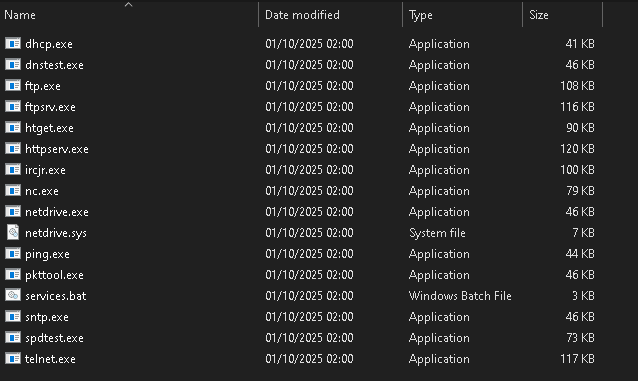Click the ftp.exe application icon
This screenshot has width=638, height=381.
pos(13,85)
